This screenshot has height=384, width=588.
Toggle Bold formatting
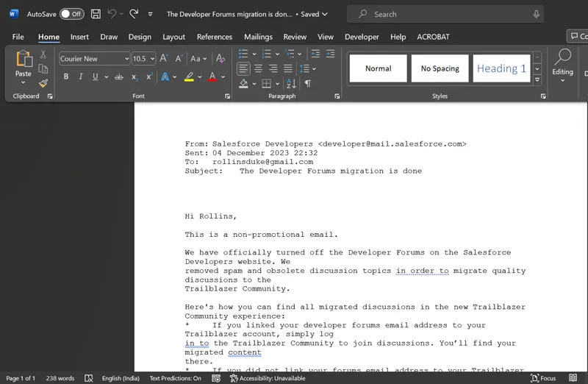point(66,77)
